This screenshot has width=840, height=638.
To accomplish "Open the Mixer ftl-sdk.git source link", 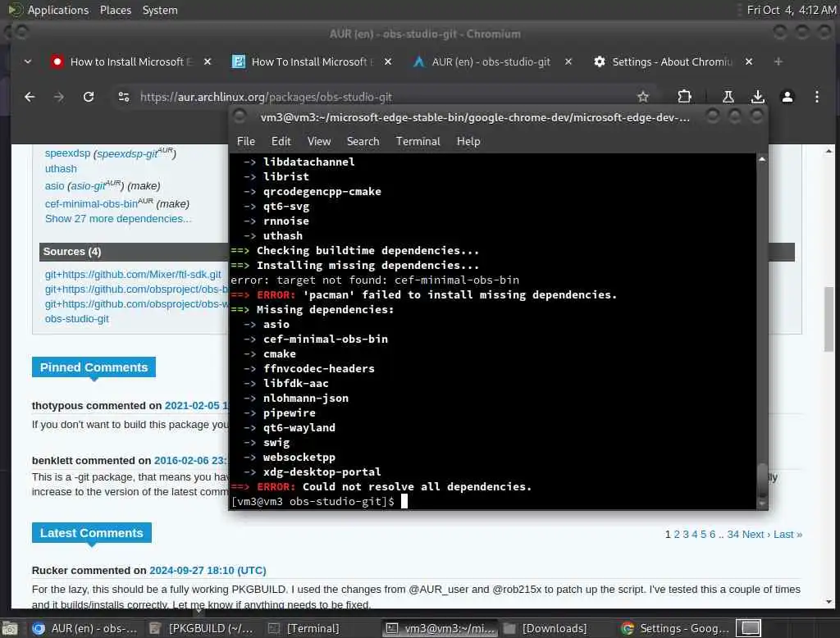I will [x=133, y=274].
